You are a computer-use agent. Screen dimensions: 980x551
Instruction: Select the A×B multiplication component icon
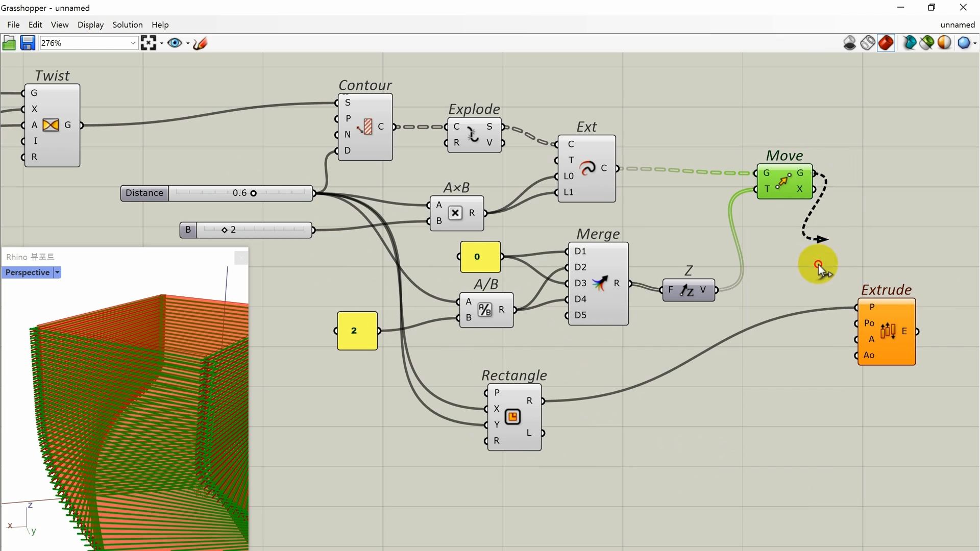click(x=455, y=213)
